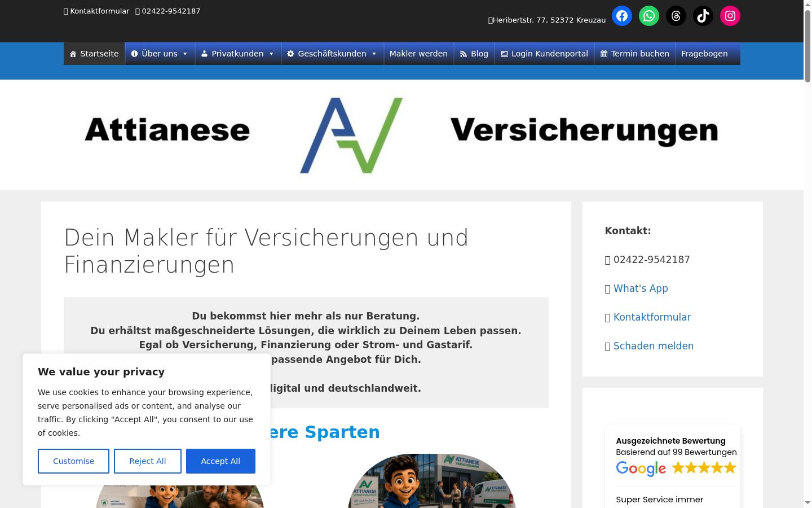Open the Facebook social icon
This screenshot has width=812, height=508.
click(x=622, y=16)
